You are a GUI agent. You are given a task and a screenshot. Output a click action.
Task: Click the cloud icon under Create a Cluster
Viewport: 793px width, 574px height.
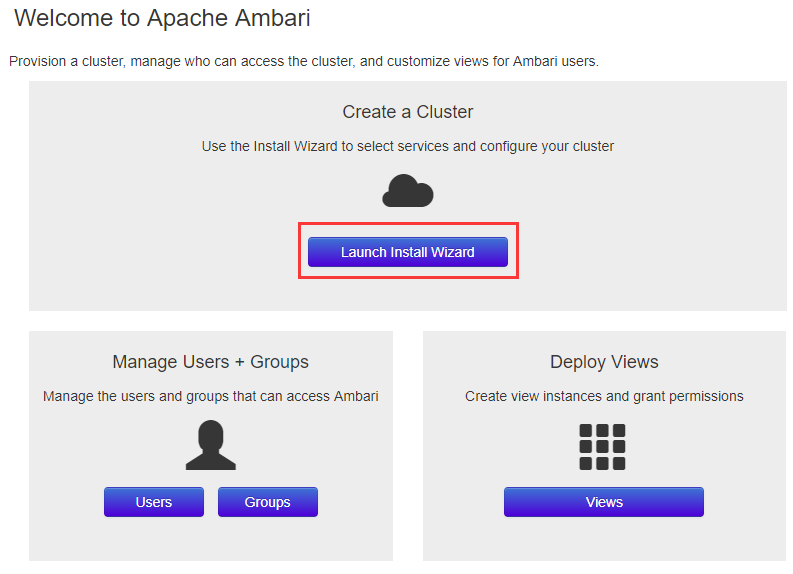click(408, 191)
